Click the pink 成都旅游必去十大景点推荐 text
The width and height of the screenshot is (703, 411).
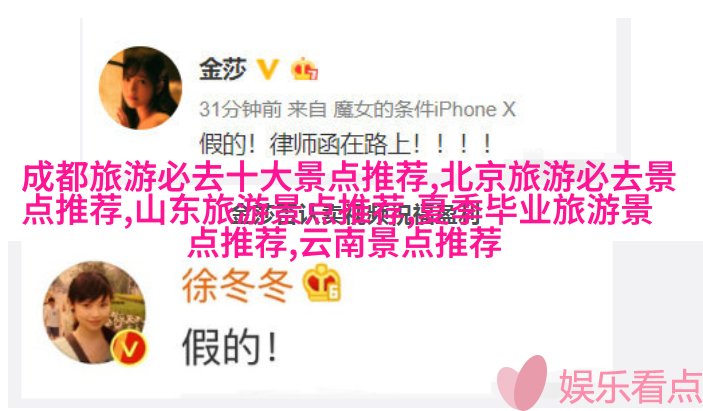[x=226, y=178]
